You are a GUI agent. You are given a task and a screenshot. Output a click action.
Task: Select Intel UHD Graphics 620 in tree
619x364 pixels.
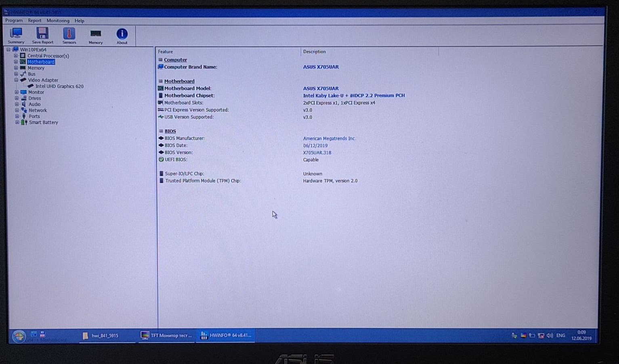tap(59, 86)
